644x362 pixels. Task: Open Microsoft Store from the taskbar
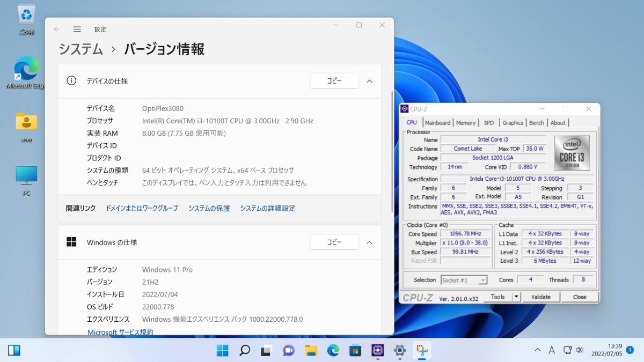(355, 351)
